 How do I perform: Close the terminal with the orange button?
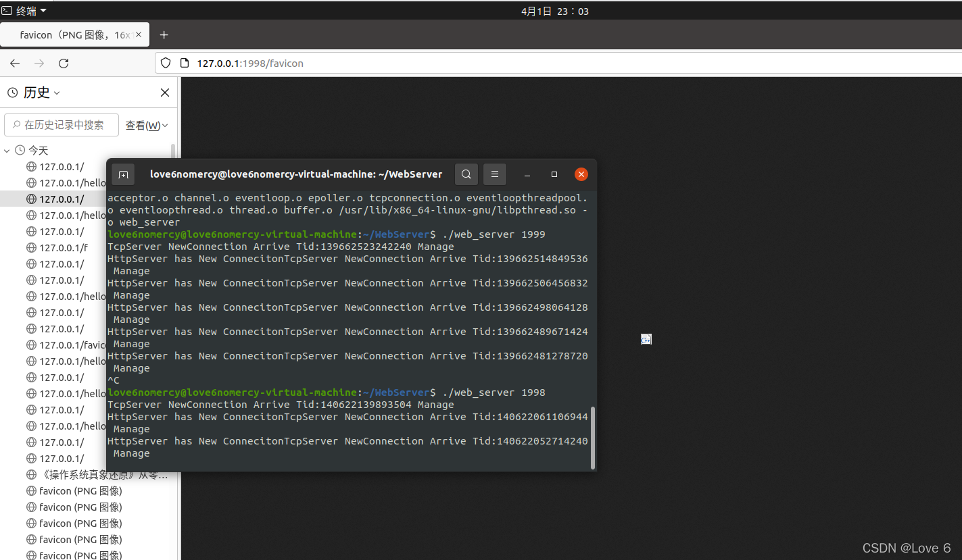pos(581,174)
